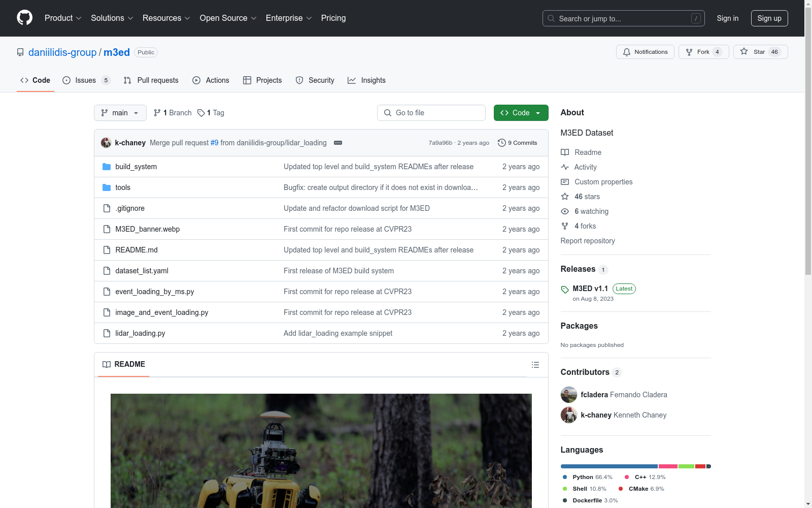
Task: Open the main branch selector dropdown
Action: pos(120,113)
